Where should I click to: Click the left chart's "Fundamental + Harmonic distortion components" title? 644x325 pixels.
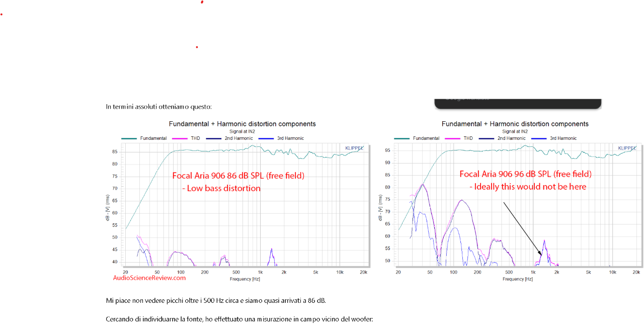(x=243, y=124)
